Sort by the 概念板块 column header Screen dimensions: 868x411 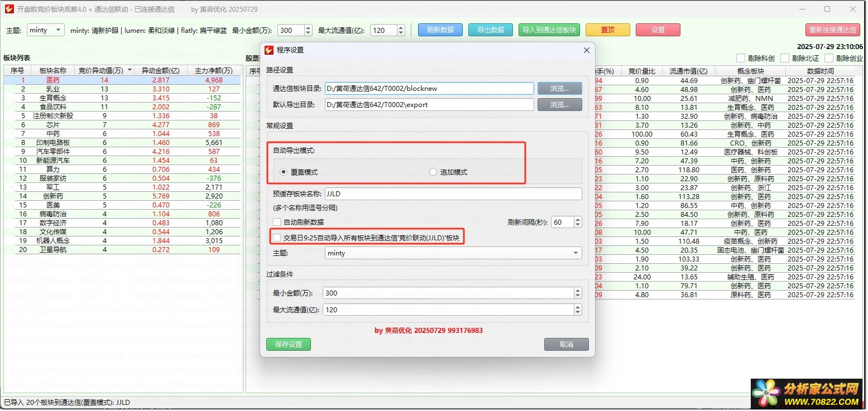pyautogui.click(x=750, y=71)
